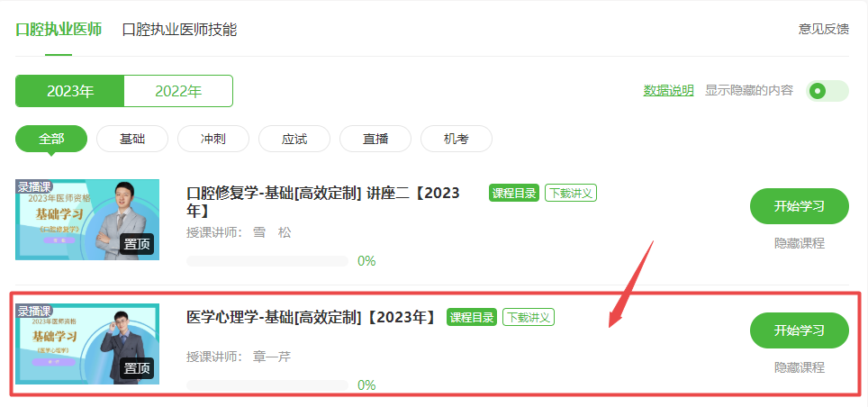Viewport: 868px width, 407px height.
Task: Filter courses by 基础
Action: 132,139
